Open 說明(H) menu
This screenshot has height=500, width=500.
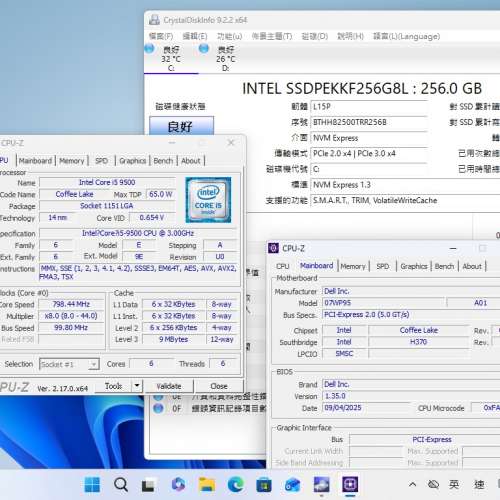(350, 36)
